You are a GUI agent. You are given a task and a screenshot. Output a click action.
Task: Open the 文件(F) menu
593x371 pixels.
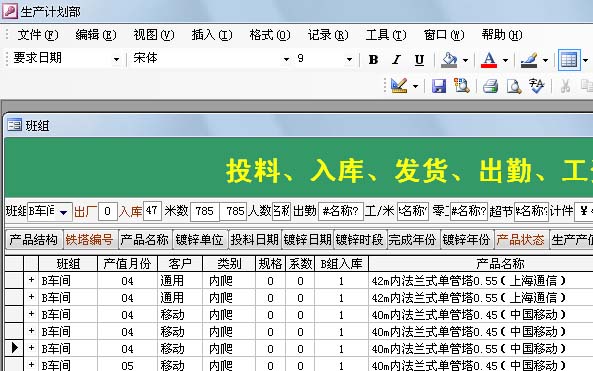(x=38, y=35)
